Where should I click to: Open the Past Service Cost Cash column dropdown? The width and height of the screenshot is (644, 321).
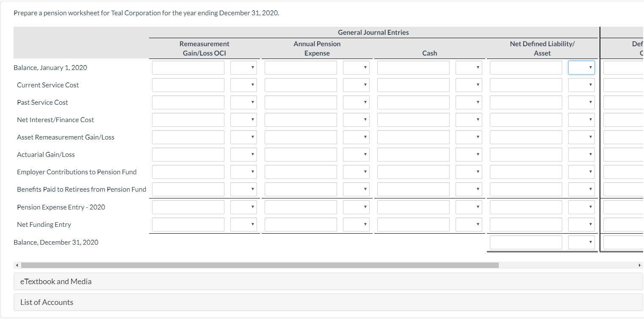tap(469, 102)
